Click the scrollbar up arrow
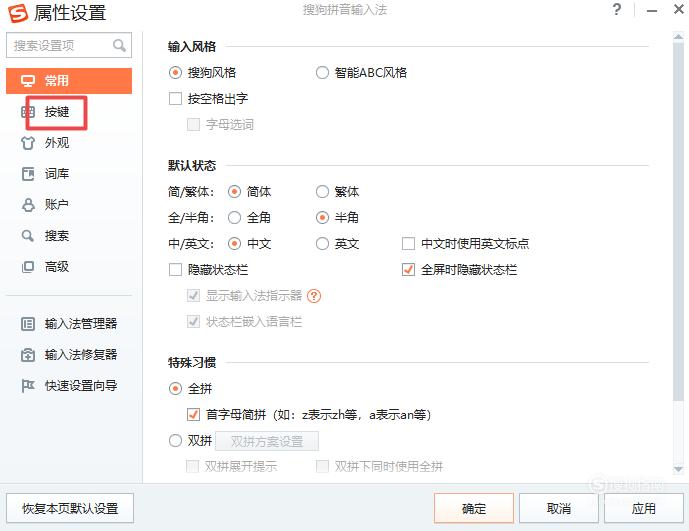The image size is (689, 531). (x=678, y=37)
